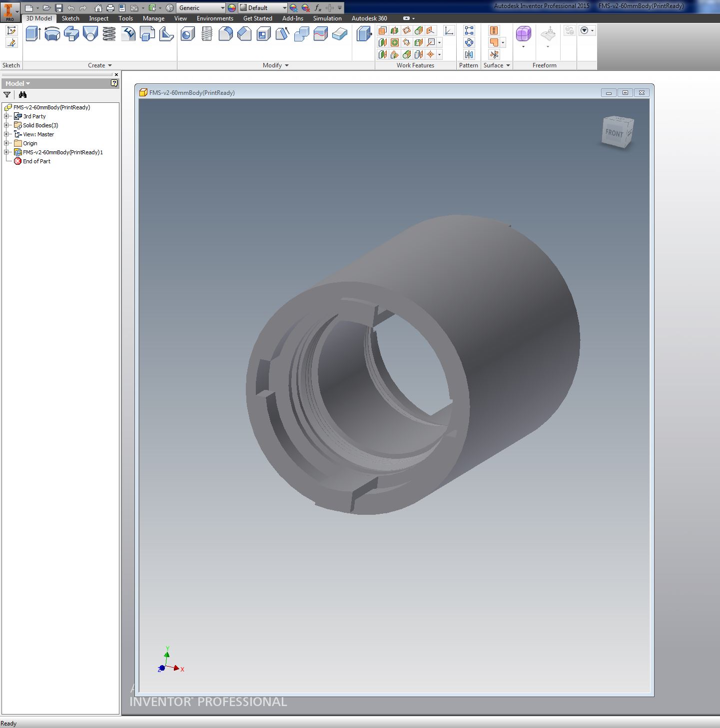Viewport: 720px width, 728px height.
Task: Open the Model browser dropdown
Action: (x=18, y=83)
